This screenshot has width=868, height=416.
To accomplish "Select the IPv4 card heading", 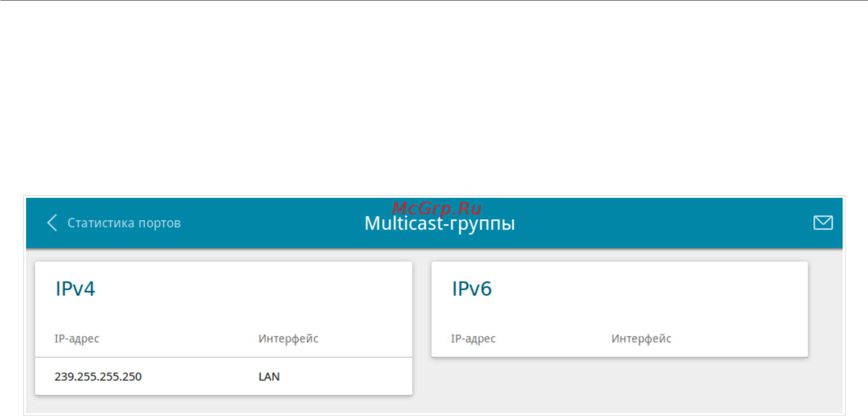I will (75, 289).
